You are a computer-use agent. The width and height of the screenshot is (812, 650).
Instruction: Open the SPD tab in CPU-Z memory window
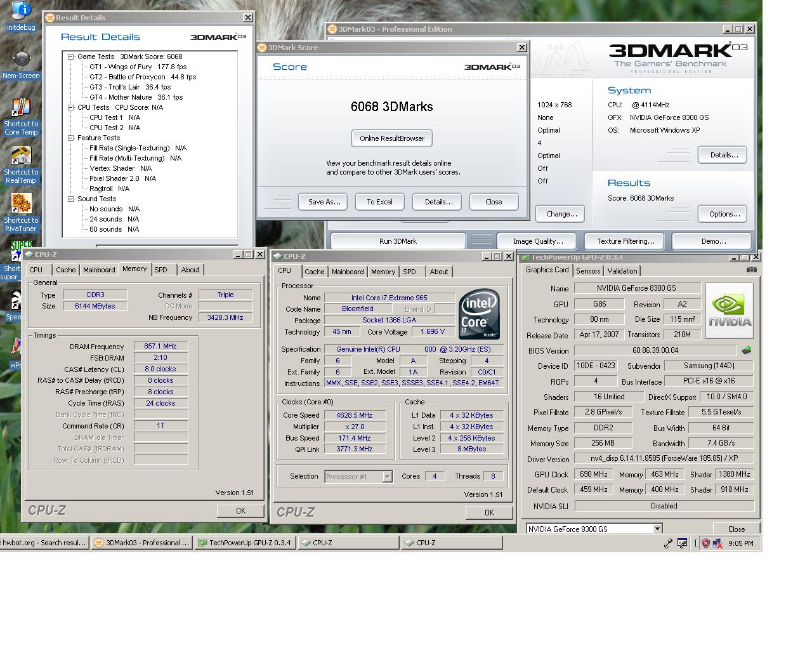point(161,270)
